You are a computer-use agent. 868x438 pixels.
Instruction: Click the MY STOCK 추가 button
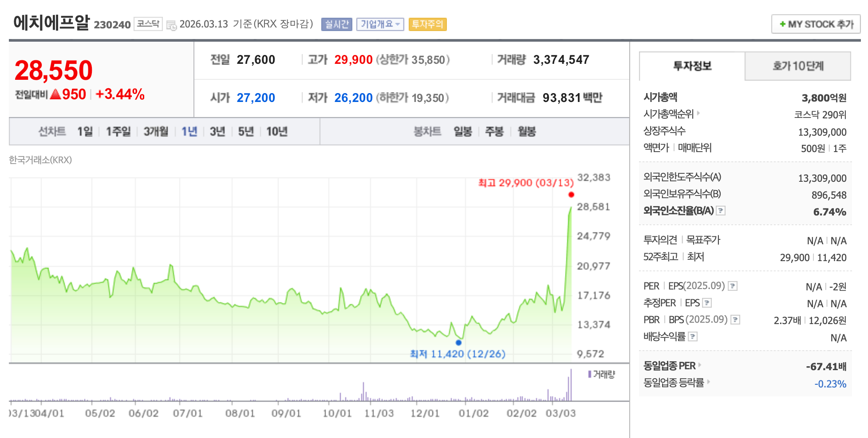[x=816, y=24]
